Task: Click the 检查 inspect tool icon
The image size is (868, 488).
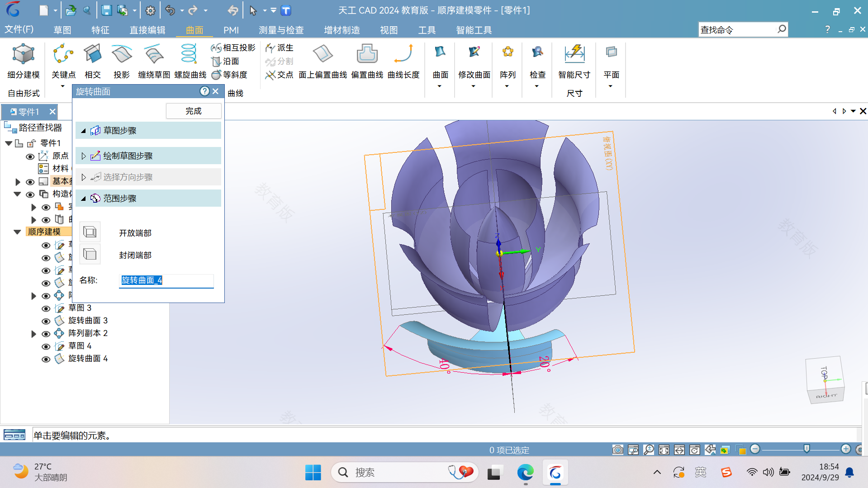Action: coord(537,52)
